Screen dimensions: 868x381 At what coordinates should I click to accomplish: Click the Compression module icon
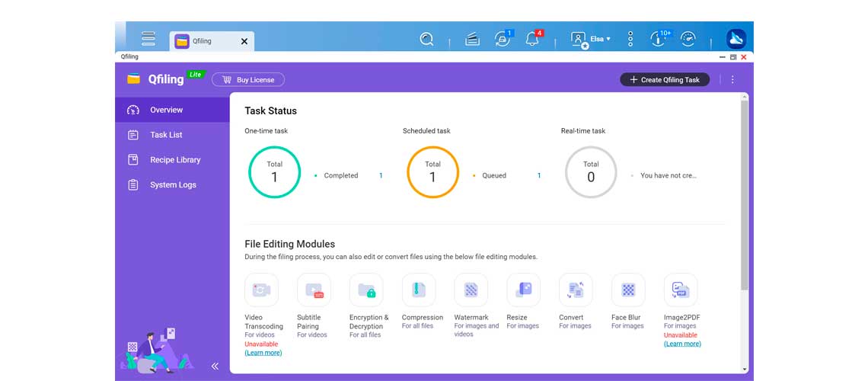coord(419,290)
